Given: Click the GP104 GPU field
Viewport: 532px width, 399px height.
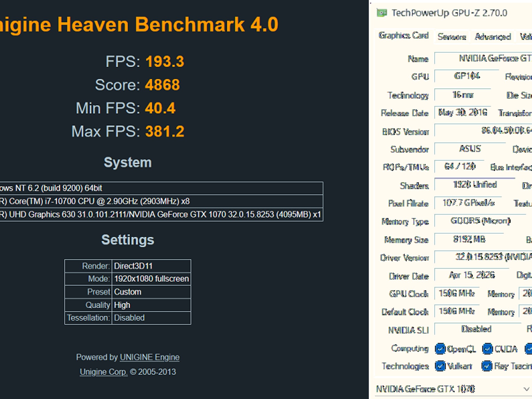Looking at the screenshot, I should pyautogui.click(x=467, y=76).
